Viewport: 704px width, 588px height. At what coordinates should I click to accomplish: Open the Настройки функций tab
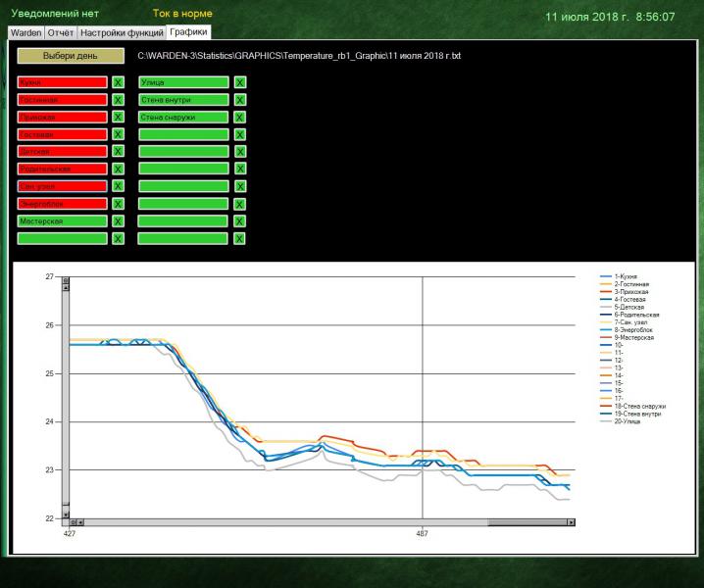click(122, 32)
